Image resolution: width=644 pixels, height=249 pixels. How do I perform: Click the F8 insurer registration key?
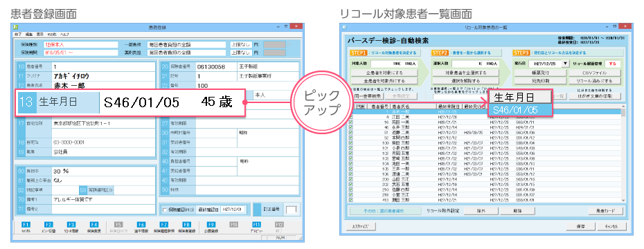click(187, 227)
